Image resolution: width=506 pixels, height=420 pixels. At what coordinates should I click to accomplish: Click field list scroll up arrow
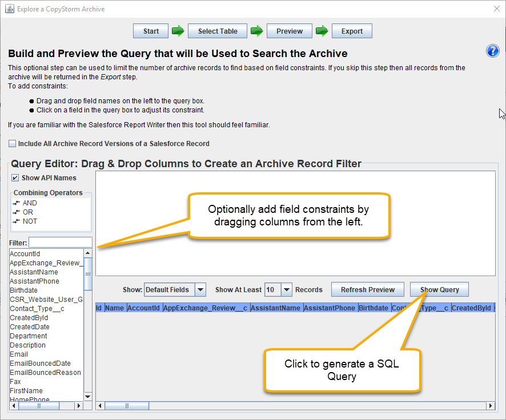pos(87,253)
